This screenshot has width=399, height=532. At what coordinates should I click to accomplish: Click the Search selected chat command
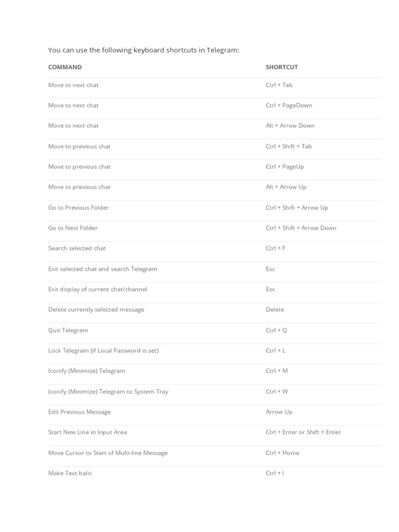77,248
